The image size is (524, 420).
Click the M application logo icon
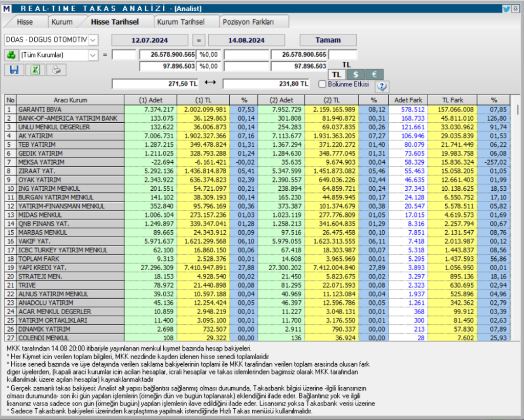click(6, 8)
